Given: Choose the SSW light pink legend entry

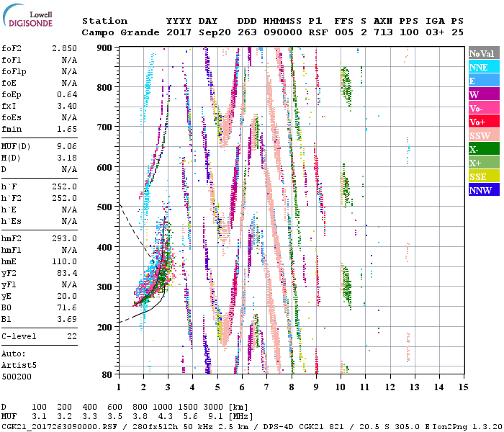Looking at the screenshot, I should pos(484,135).
